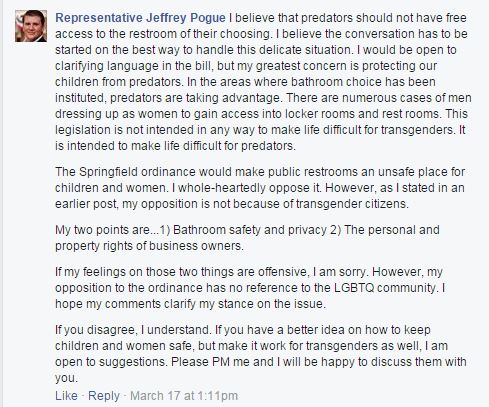This screenshot has height=407, width=489.
Task: Click the 'My two points are' paragraph
Action: (x=247, y=238)
